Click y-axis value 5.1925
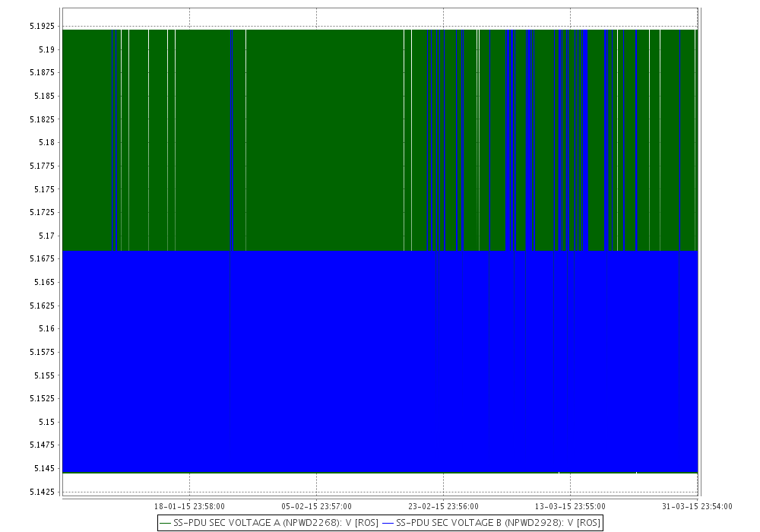This screenshot has height=532, width=760. (42, 26)
